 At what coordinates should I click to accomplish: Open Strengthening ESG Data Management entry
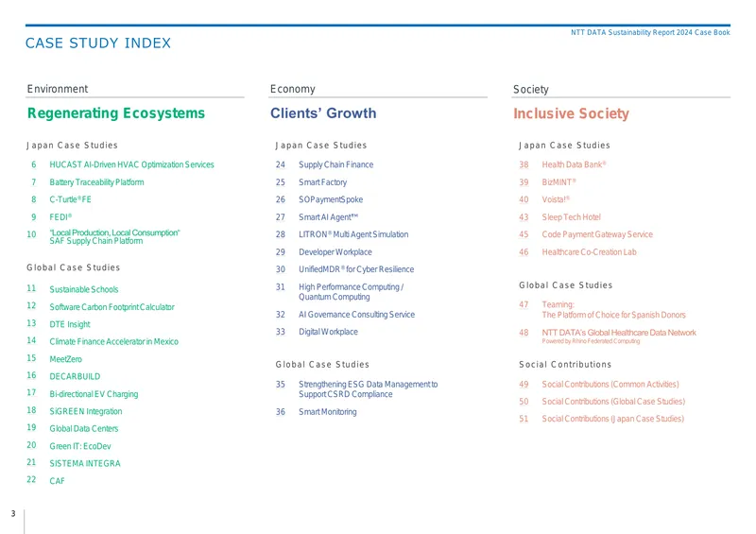coord(369,389)
